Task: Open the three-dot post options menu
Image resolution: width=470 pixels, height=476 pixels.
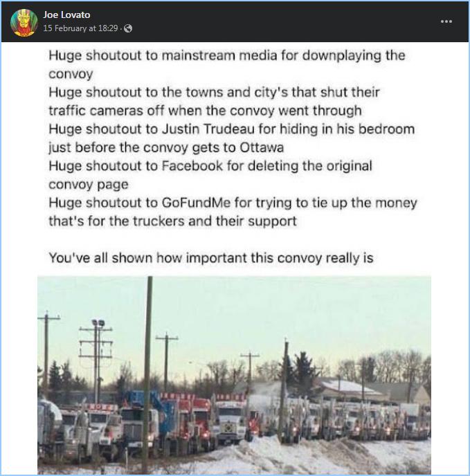Action: 446,21
